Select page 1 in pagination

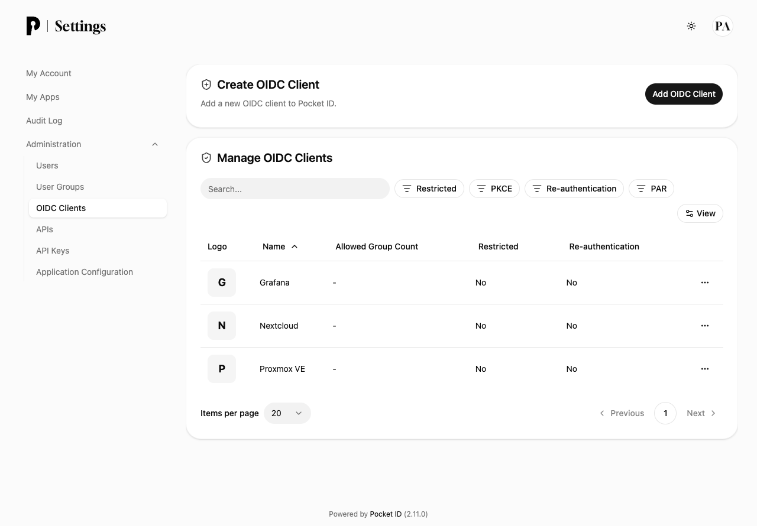(x=665, y=413)
